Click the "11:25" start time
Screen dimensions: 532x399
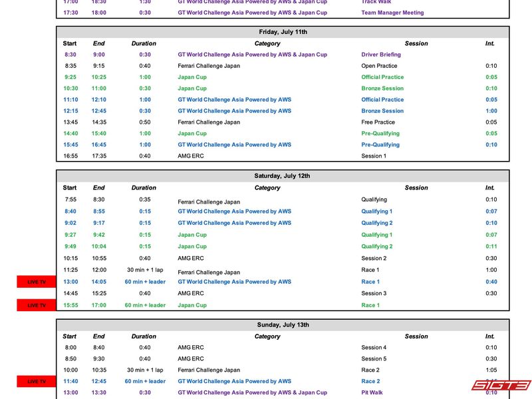(70, 270)
